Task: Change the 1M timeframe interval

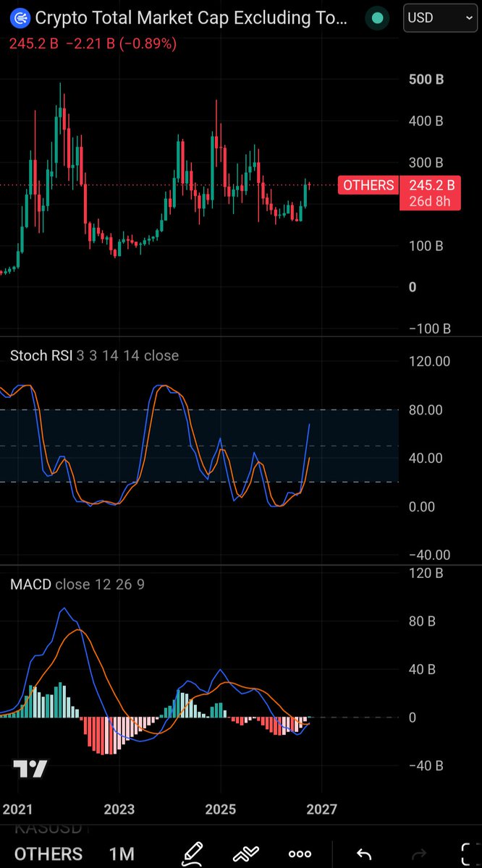Action: [x=122, y=854]
